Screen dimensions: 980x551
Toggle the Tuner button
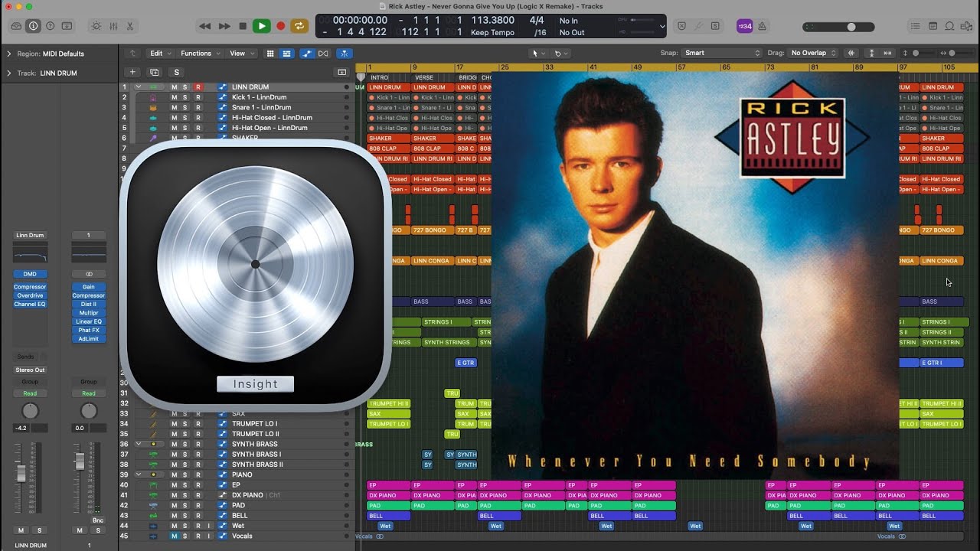[698, 26]
